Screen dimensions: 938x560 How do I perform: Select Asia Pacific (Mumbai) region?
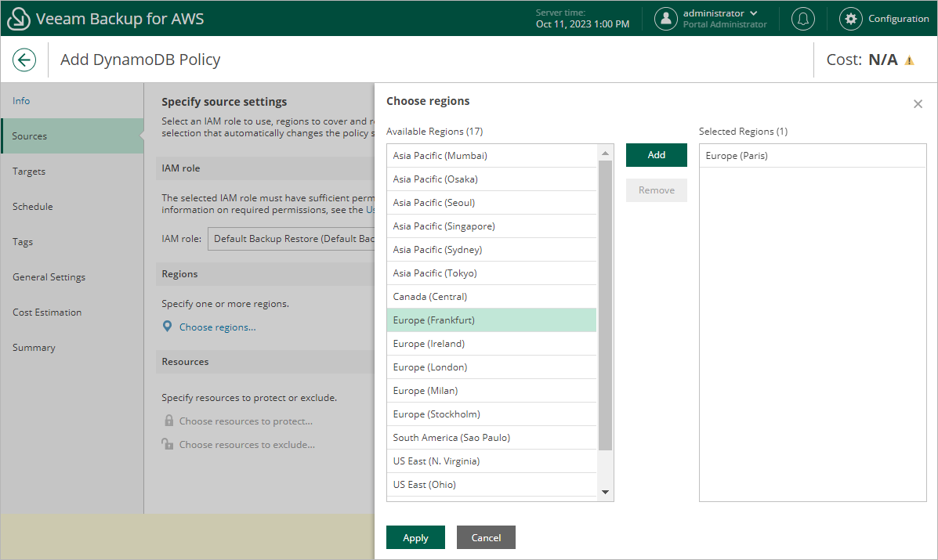[492, 155]
